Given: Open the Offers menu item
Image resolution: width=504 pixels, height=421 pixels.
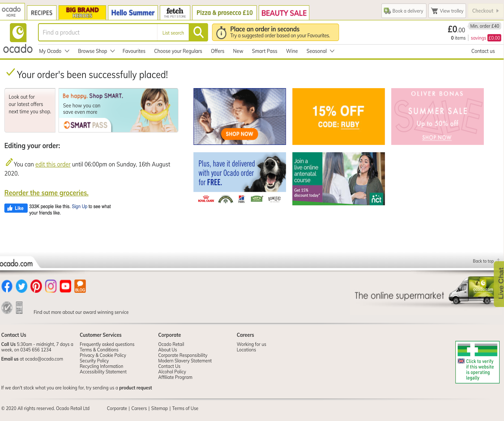Looking at the screenshot, I should pyautogui.click(x=217, y=51).
